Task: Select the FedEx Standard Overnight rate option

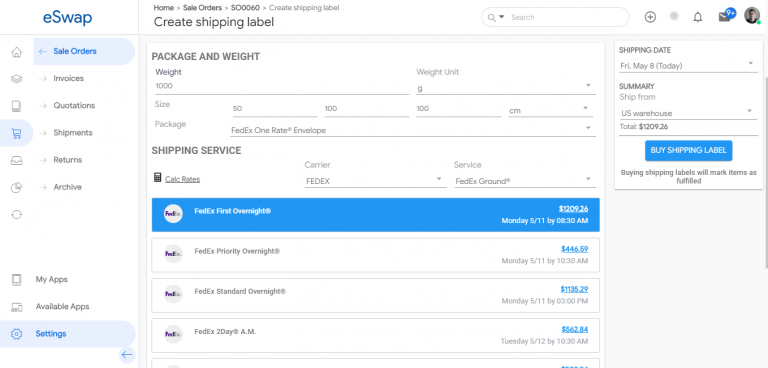Action: [376, 295]
